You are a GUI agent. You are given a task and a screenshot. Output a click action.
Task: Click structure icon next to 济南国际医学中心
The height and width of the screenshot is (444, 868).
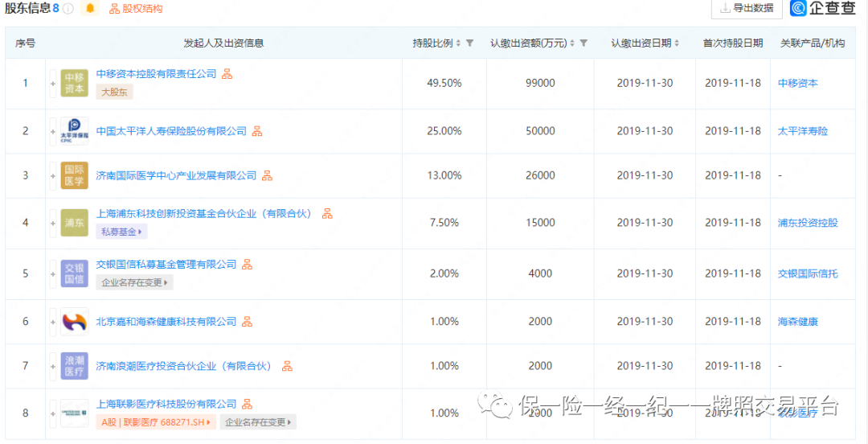(268, 175)
